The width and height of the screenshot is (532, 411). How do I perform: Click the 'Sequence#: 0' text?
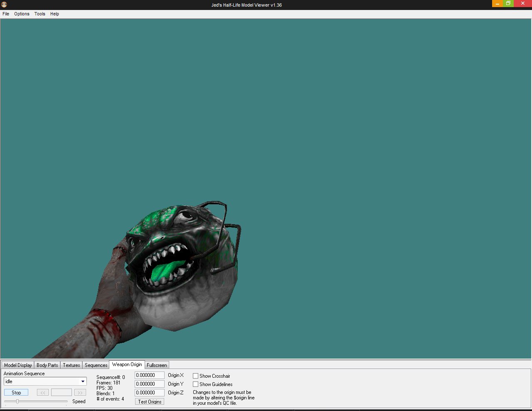[111, 377]
